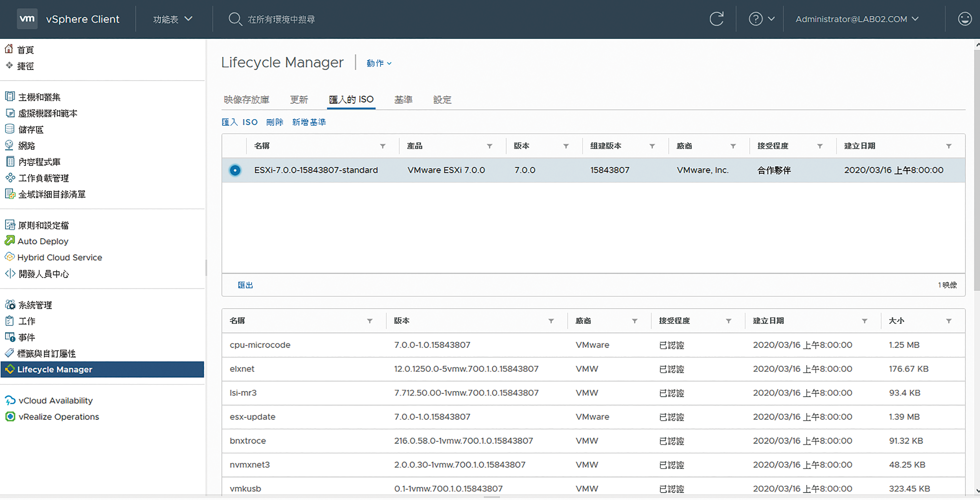Click the 合作夥伴 acceptance level cell
Viewport: 980px width, 500px height.
coord(774,170)
